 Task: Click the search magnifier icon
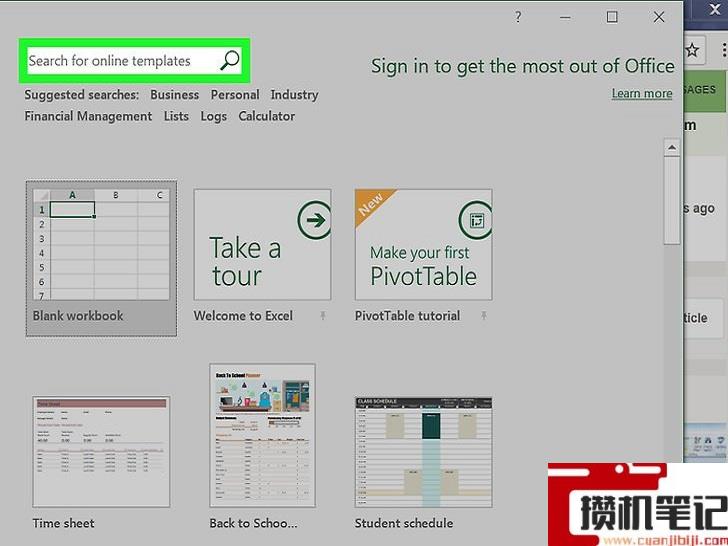229,60
